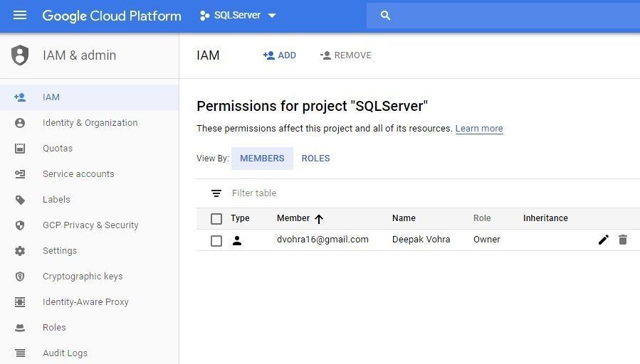Screen dimensions: 640x364
Task: Delete member using the trash icon
Action: pos(623,240)
